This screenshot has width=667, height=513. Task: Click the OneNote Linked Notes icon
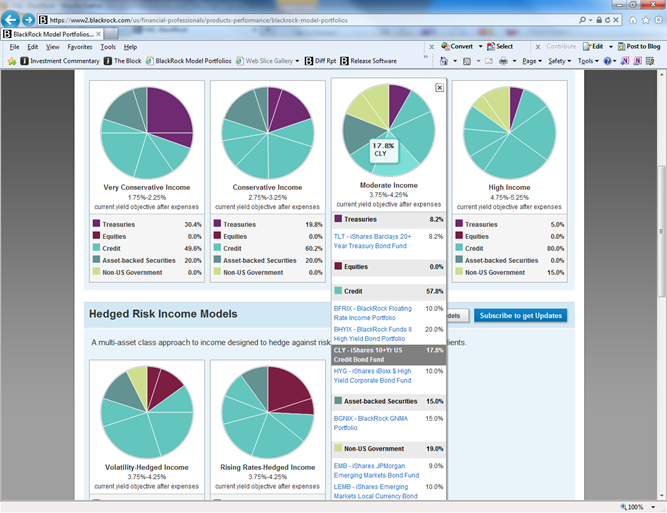point(637,61)
